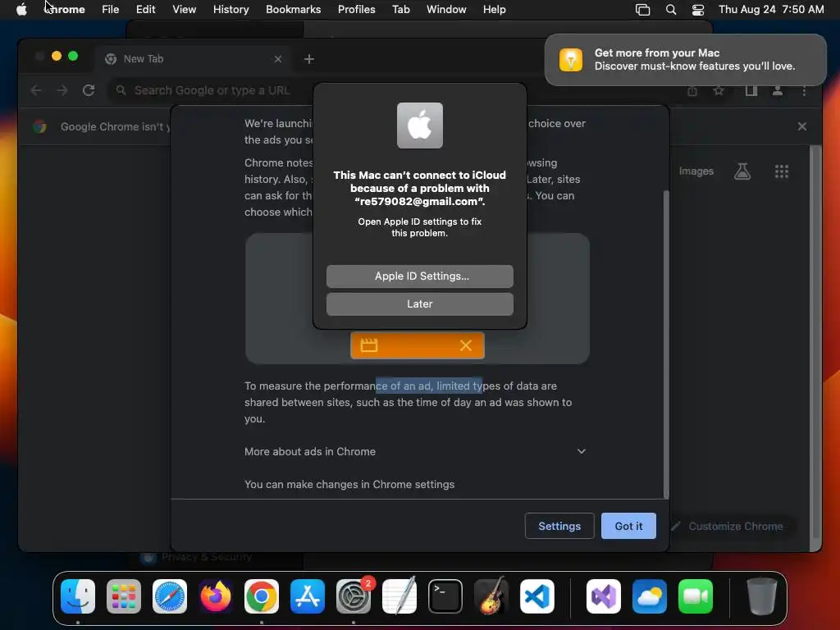840x630 pixels.
Task: Open the Window menu
Action: (446, 10)
